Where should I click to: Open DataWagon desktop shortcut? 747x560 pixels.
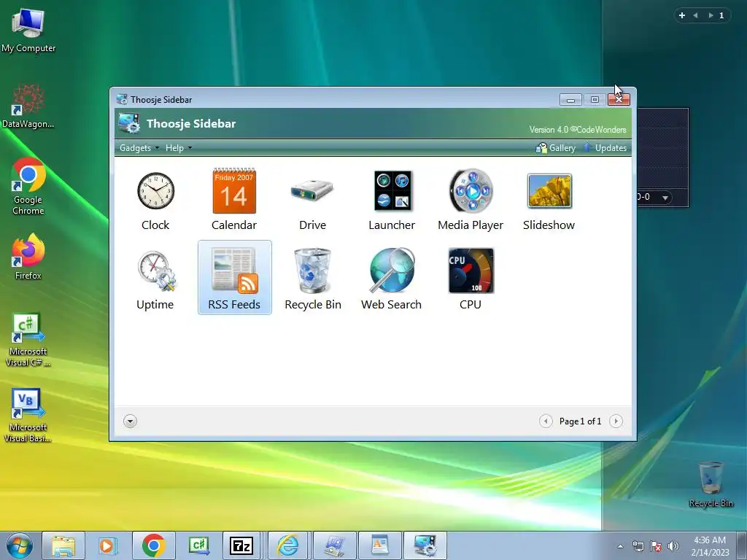click(x=28, y=106)
